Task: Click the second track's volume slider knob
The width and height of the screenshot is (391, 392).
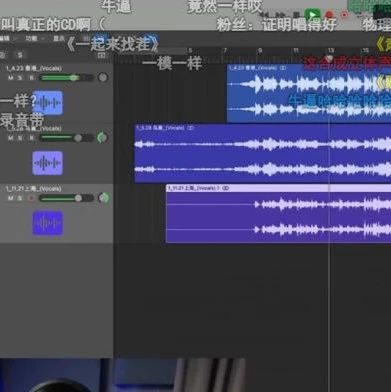Action: [78, 138]
